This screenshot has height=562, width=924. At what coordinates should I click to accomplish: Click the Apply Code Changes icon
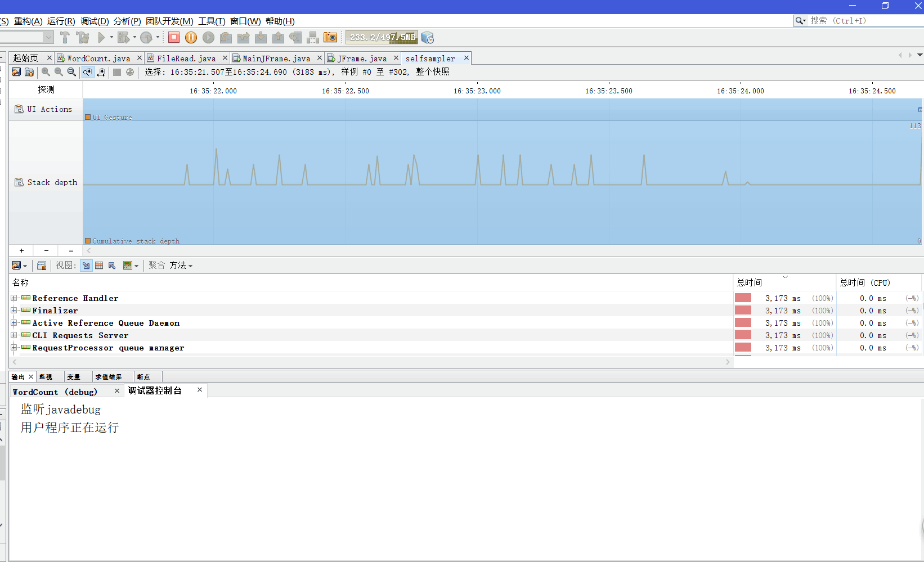click(313, 38)
